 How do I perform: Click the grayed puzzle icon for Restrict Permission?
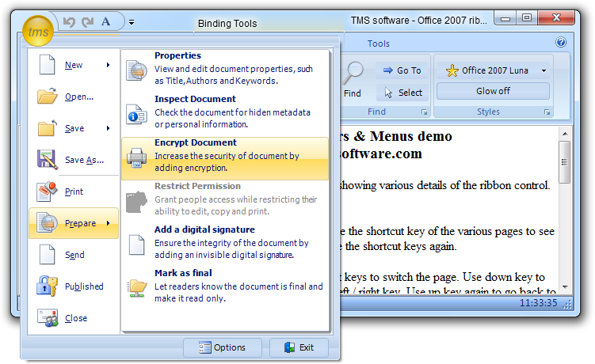tap(136, 202)
